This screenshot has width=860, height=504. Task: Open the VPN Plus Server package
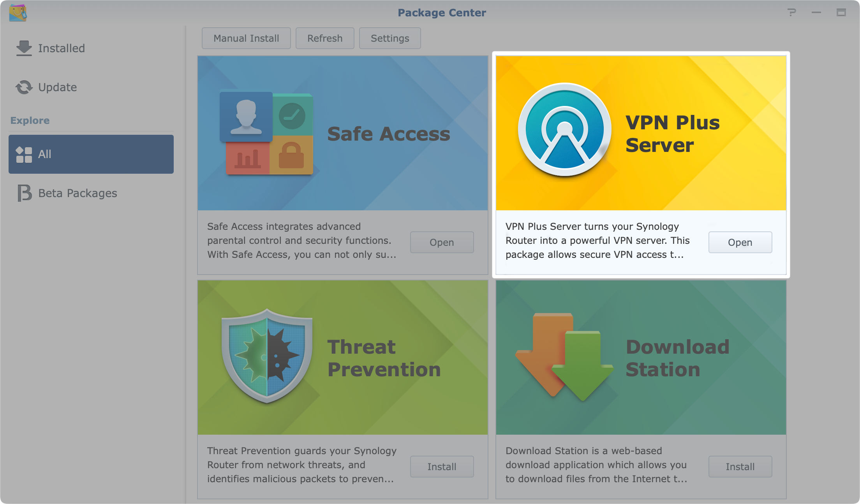pyautogui.click(x=740, y=242)
